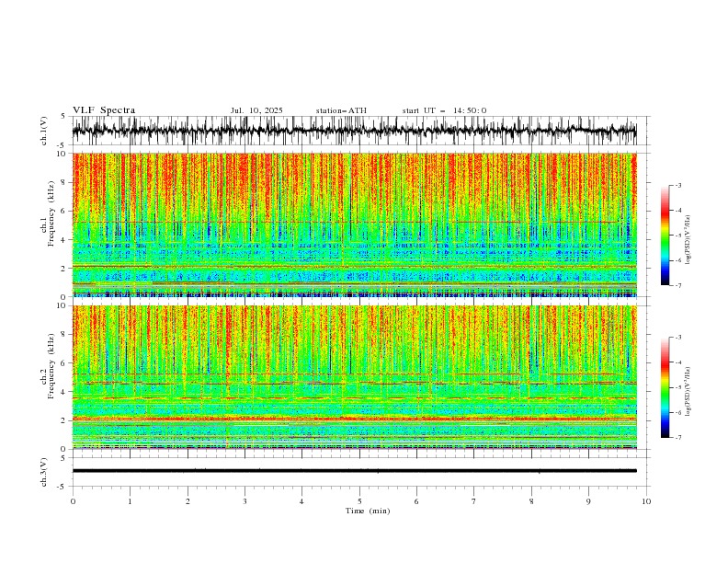This screenshot has width=728, height=563.
Task: Click the "-3" value on ch.1 colorbar
Action: (x=677, y=185)
